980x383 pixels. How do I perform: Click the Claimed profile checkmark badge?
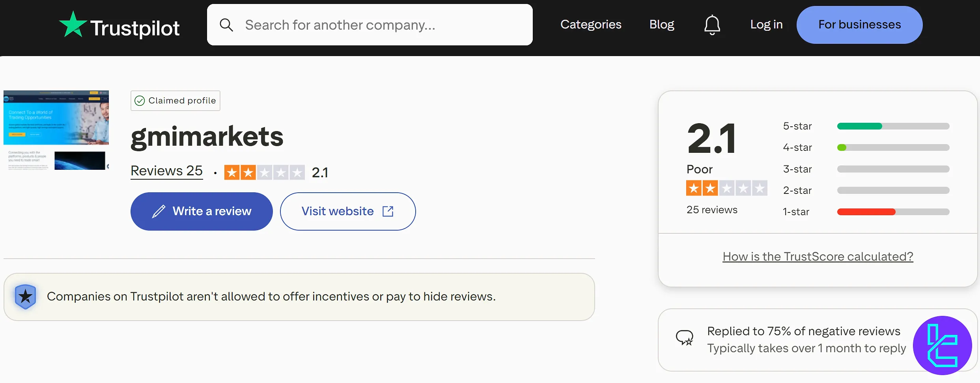[x=140, y=101]
